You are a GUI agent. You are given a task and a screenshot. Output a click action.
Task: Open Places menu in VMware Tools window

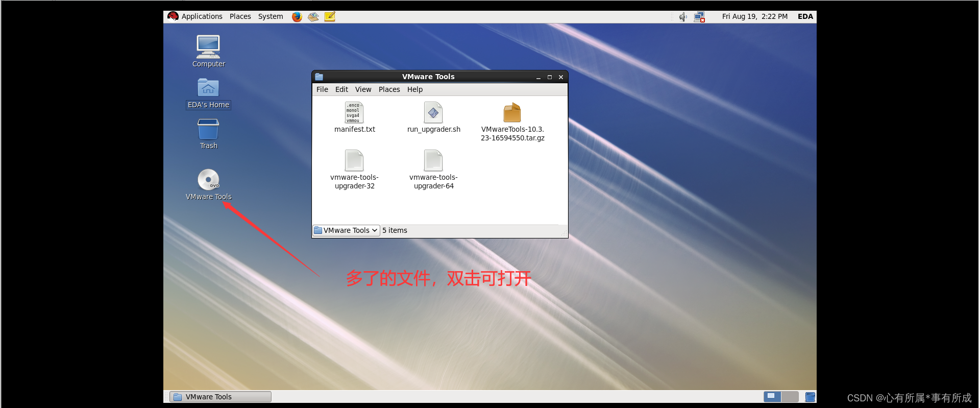[x=389, y=89]
